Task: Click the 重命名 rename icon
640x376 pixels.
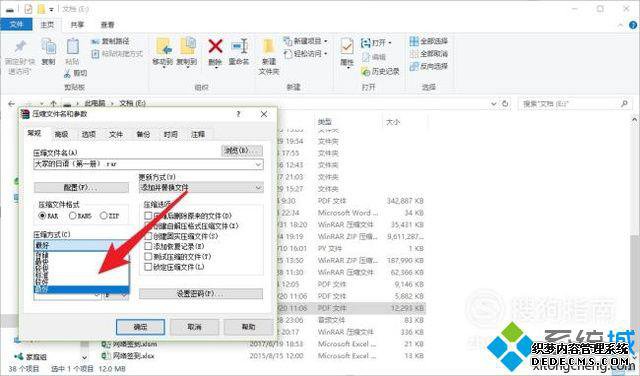Action: [x=239, y=46]
